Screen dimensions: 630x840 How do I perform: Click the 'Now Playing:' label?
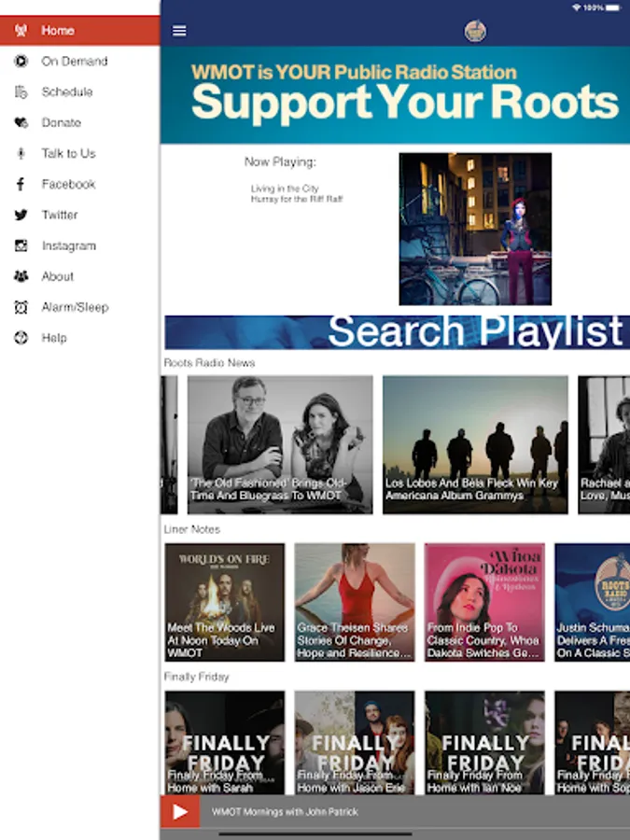(280, 161)
